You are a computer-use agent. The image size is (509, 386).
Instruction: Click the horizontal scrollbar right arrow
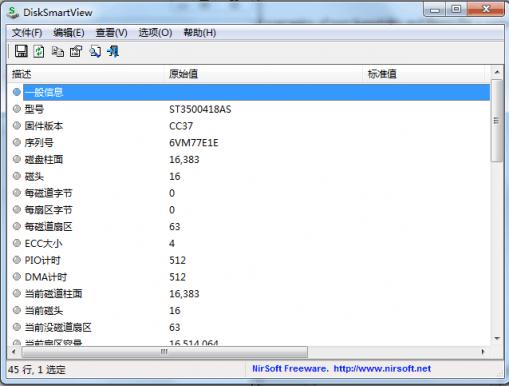click(x=483, y=352)
